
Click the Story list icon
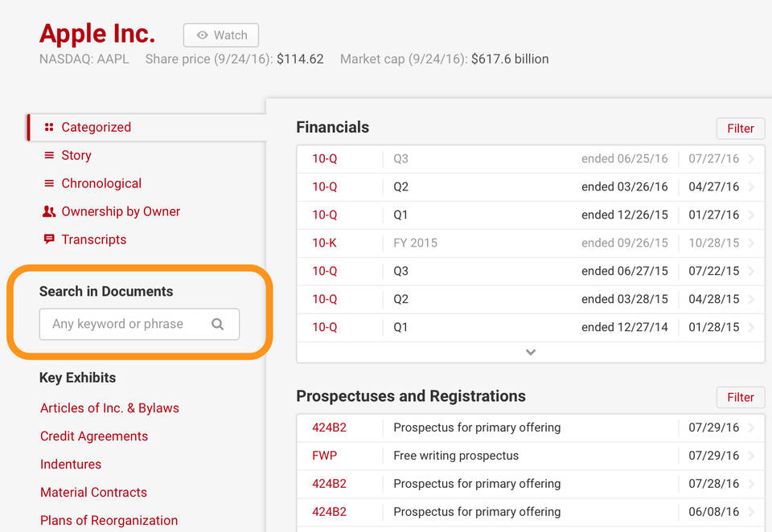pyautogui.click(x=49, y=155)
